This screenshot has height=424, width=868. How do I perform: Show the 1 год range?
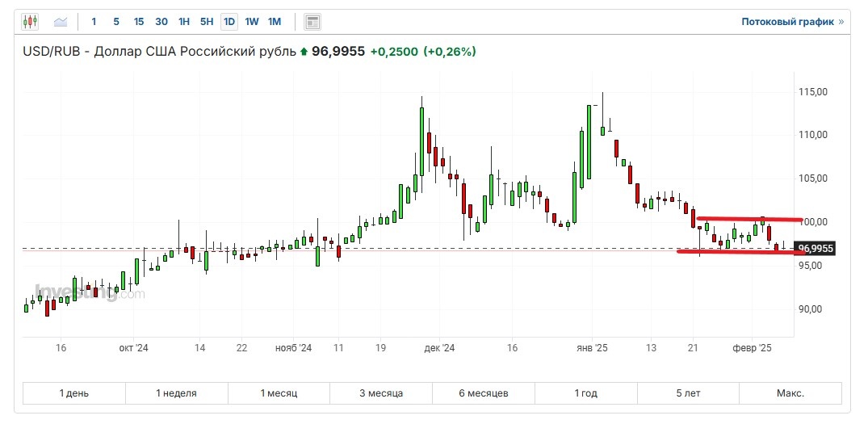click(585, 393)
